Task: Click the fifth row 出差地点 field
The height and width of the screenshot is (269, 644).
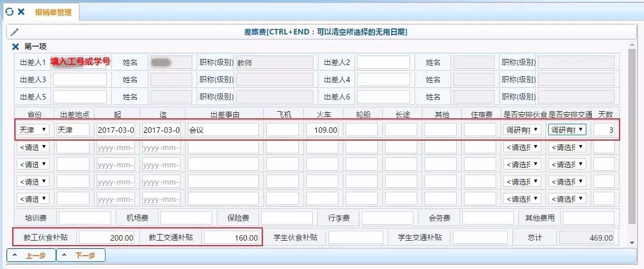Action: (x=73, y=199)
